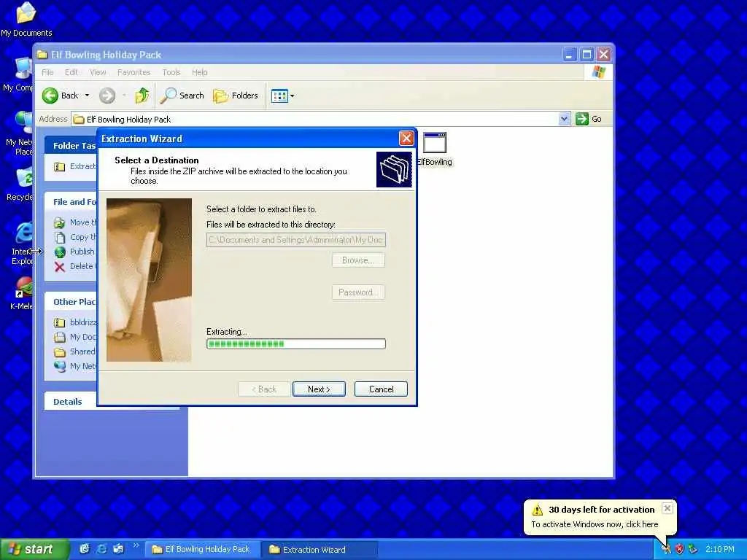Screen dimensions: 747x560
Task: Click the Delete this file red X icon
Action: [x=59, y=267]
